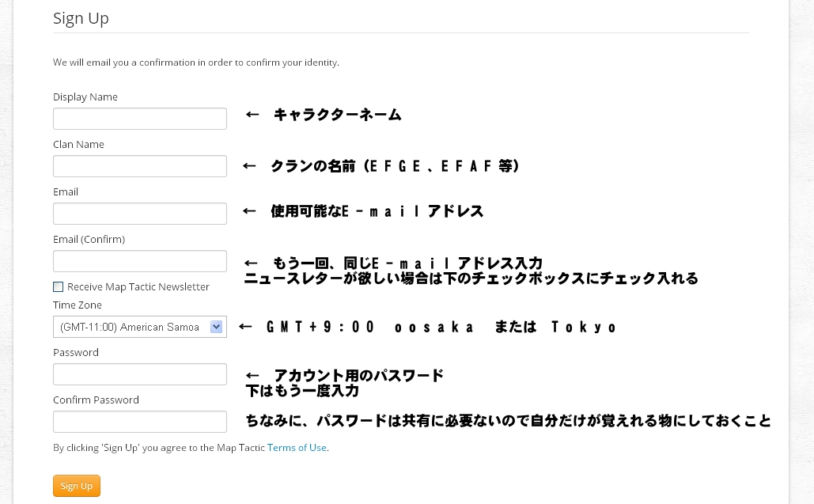This screenshot has height=504, width=814.
Task: Open the Terms of Use link
Action: tap(297, 448)
